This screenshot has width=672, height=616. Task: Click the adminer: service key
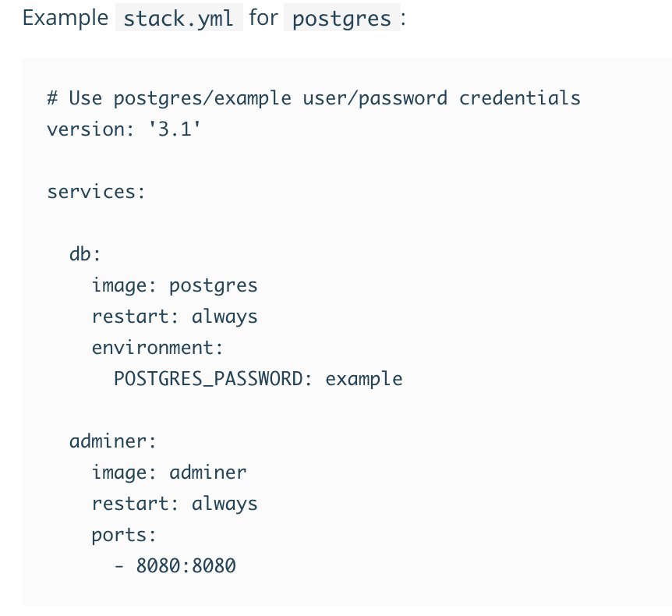(113, 441)
